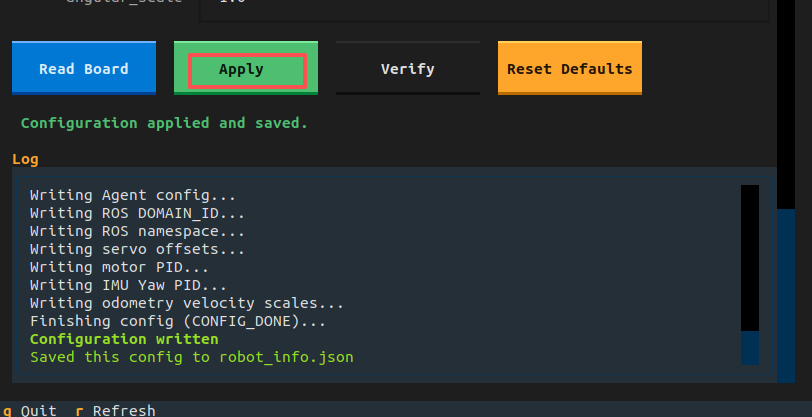Click the 'Configuration applied and saved.' status text
This screenshot has height=417, width=812.
tap(164, 123)
